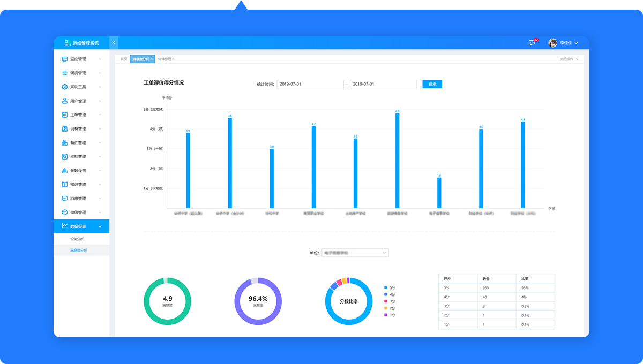Click the 搜索 button

point(432,84)
